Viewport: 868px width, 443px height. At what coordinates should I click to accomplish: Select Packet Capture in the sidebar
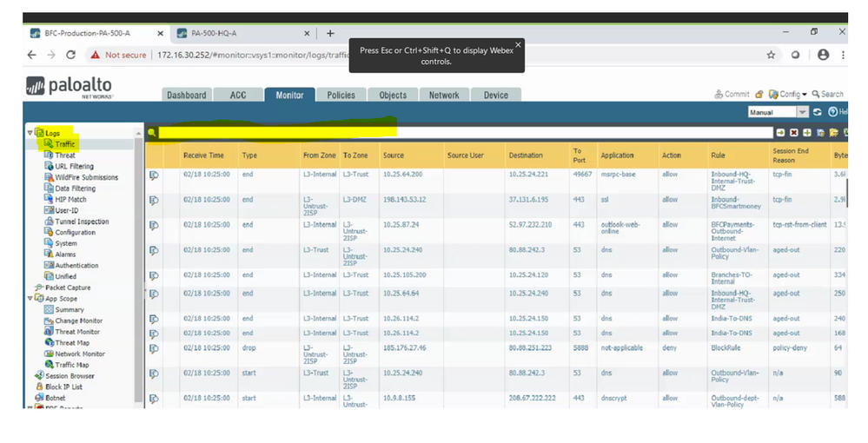point(68,288)
